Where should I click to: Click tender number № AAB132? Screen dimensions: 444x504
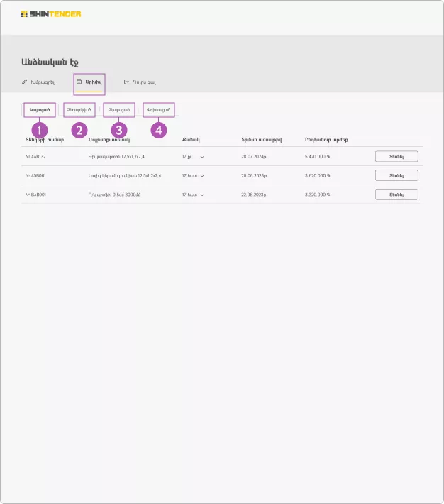pyautogui.click(x=35, y=156)
